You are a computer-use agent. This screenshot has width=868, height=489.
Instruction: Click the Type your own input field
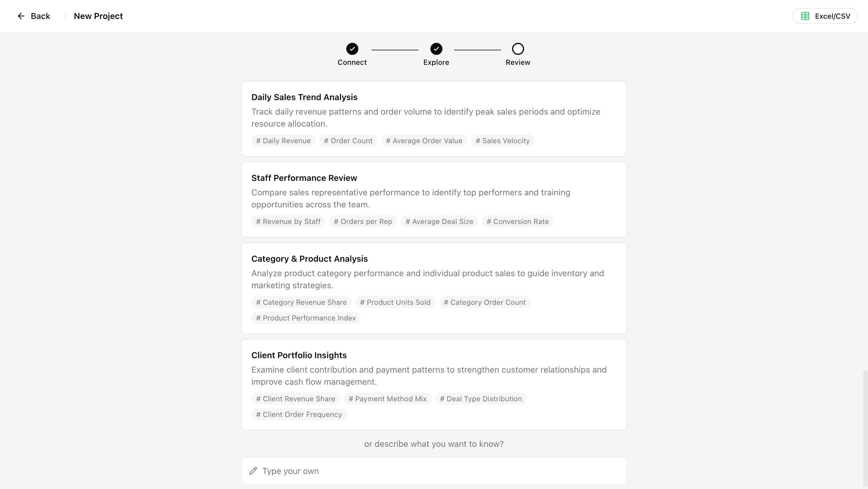click(434, 471)
